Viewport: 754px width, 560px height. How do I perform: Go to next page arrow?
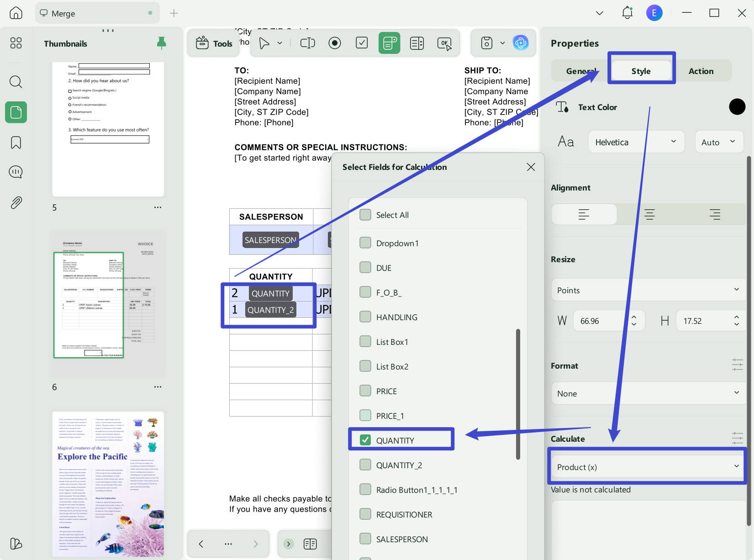pyautogui.click(x=255, y=544)
